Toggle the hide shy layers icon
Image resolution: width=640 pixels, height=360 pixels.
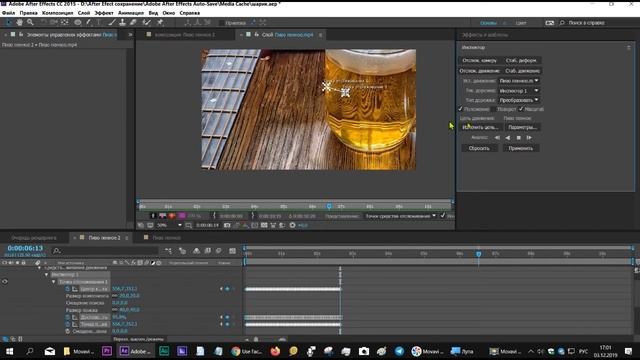click(196, 251)
